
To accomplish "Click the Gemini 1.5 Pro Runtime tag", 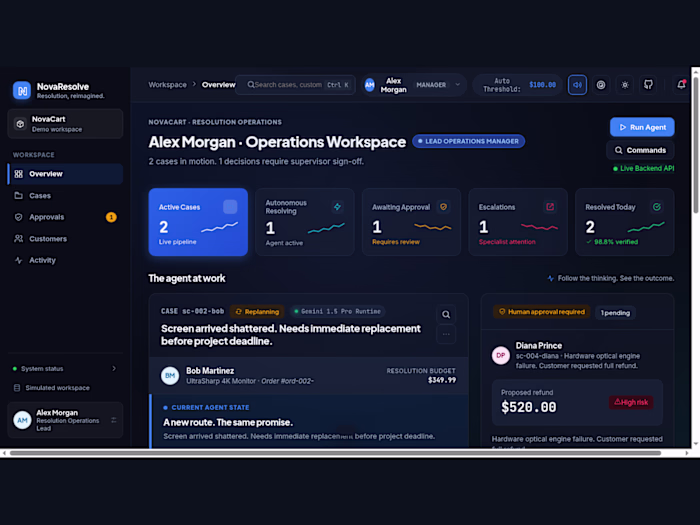I will click(x=338, y=311).
